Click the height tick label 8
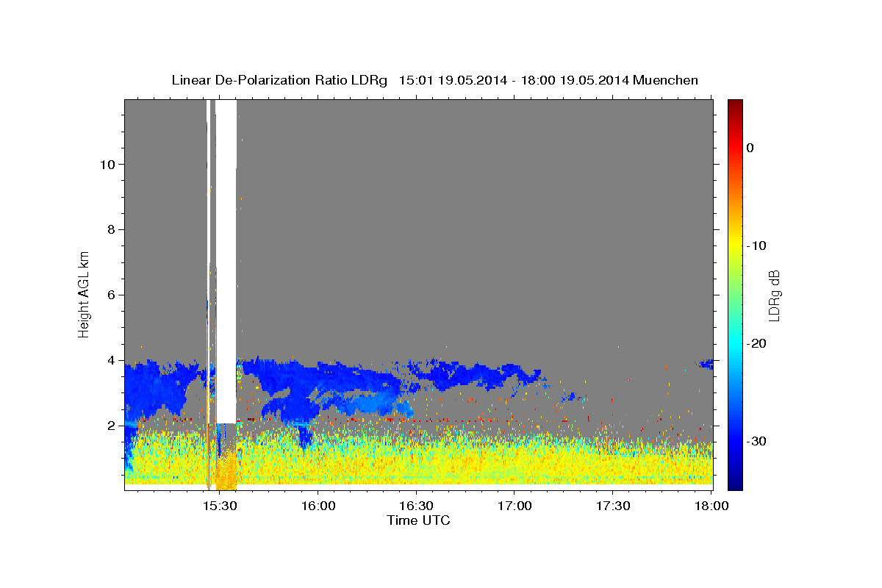This screenshot has height=588, width=882. click(x=110, y=229)
